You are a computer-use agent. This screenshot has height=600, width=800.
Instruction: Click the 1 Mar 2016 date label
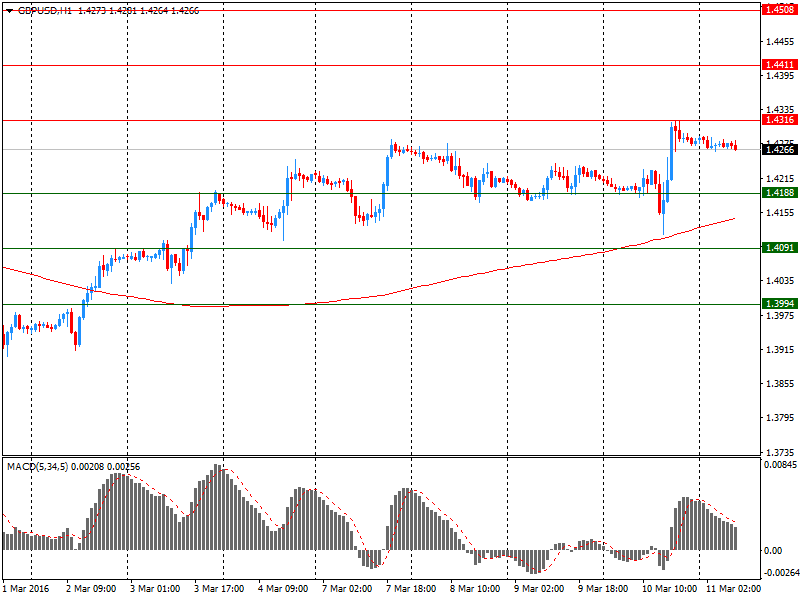coord(26,589)
